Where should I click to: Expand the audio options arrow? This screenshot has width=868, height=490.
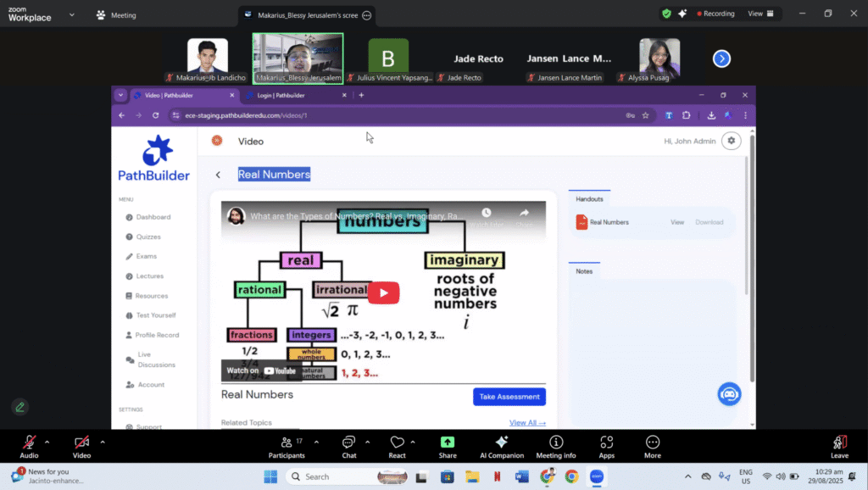[x=47, y=442]
